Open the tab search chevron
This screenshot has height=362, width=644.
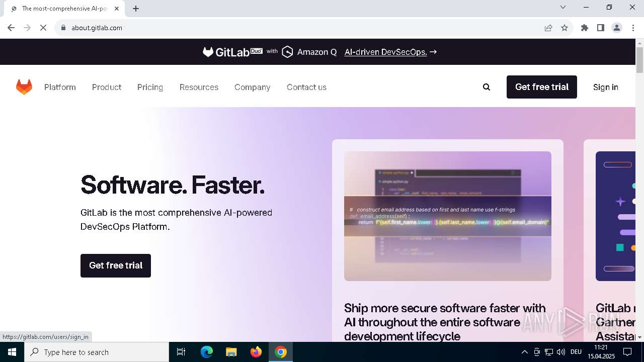(x=563, y=7)
